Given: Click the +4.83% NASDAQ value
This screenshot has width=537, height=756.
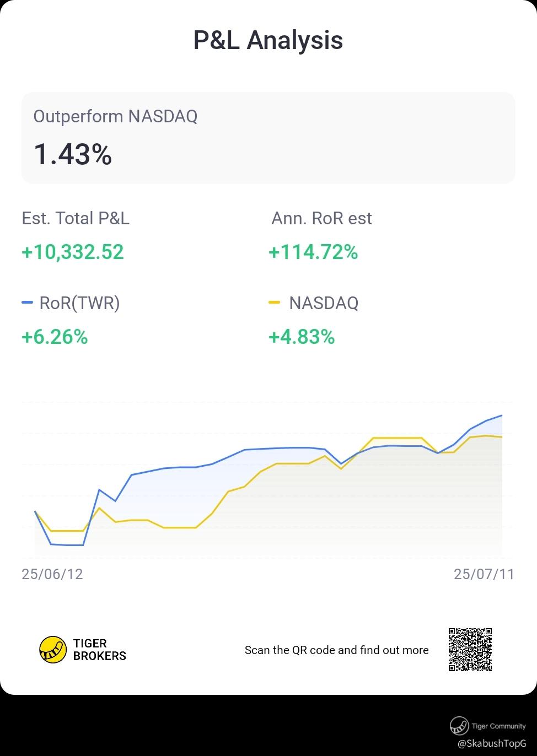Looking at the screenshot, I should pyautogui.click(x=302, y=337).
